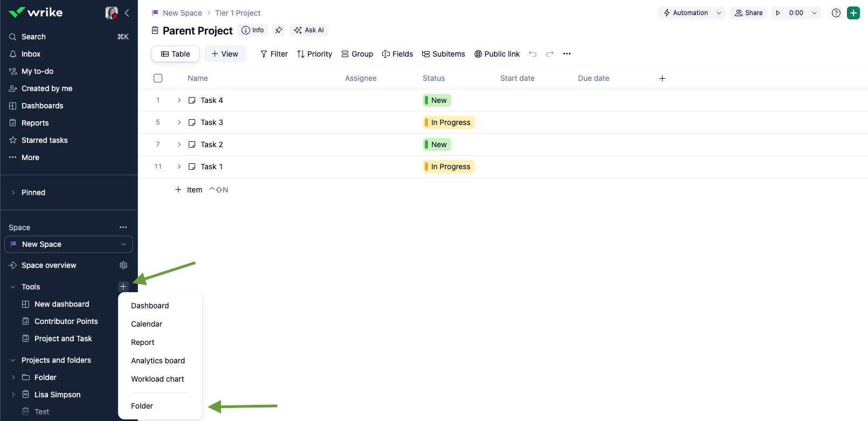Open the toolbar more options ellipsis
868x421 pixels.
point(567,54)
